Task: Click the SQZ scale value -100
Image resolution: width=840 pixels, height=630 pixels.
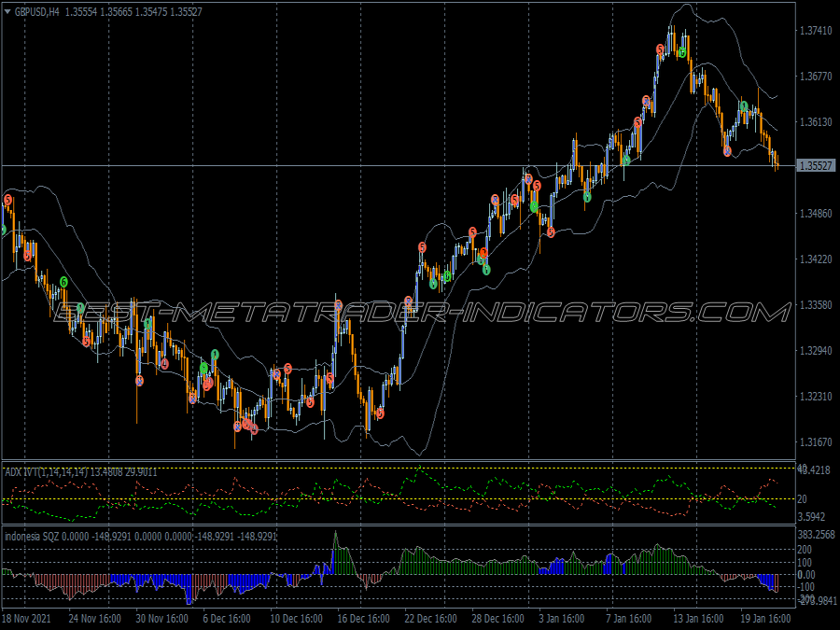Action: click(x=806, y=588)
